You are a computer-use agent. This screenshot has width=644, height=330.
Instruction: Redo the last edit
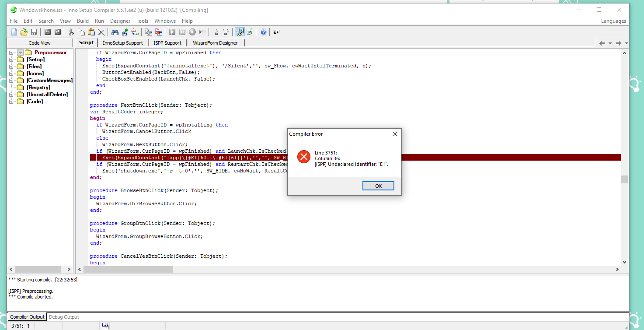pos(57,32)
